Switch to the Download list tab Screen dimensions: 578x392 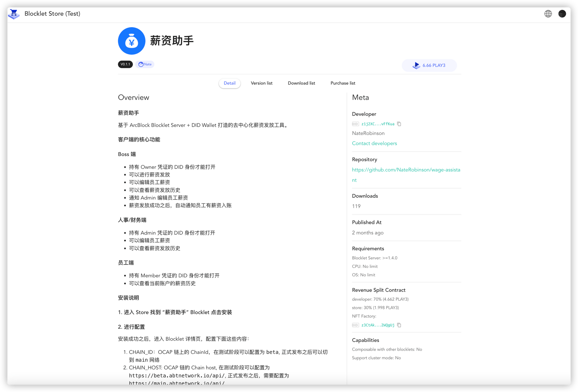click(x=301, y=83)
